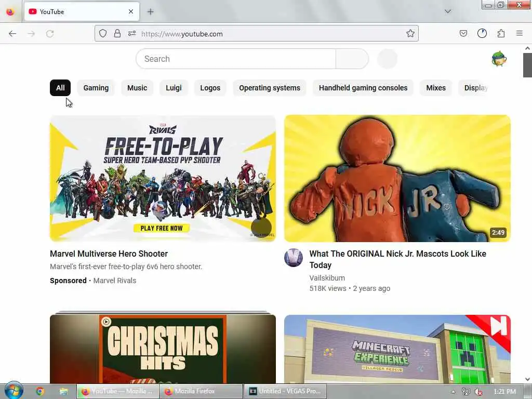Image resolution: width=532 pixels, height=399 pixels.
Task: Click the site security padlock icon
Action: tap(117, 33)
